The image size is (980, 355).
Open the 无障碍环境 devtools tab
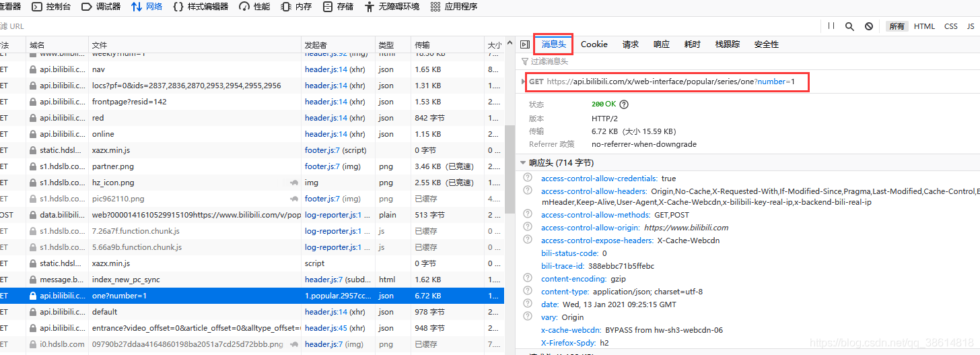point(392,7)
